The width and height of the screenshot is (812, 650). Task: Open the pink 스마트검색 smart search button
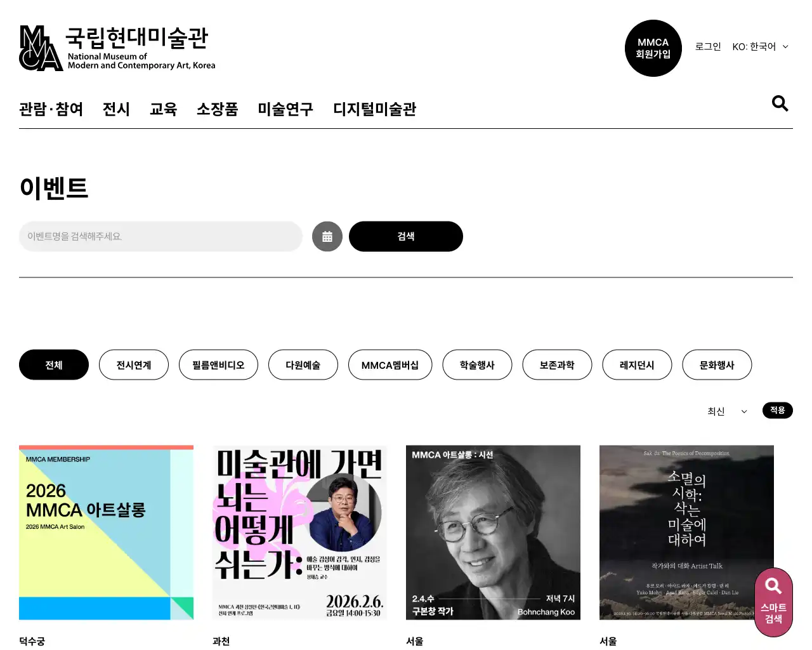click(x=773, y=602)
